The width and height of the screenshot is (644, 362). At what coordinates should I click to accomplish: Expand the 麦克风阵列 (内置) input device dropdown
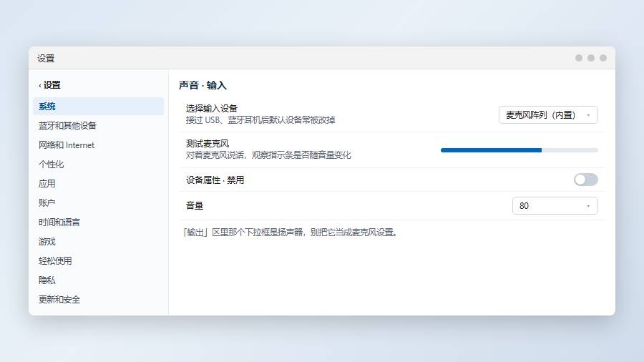(548, 115)
